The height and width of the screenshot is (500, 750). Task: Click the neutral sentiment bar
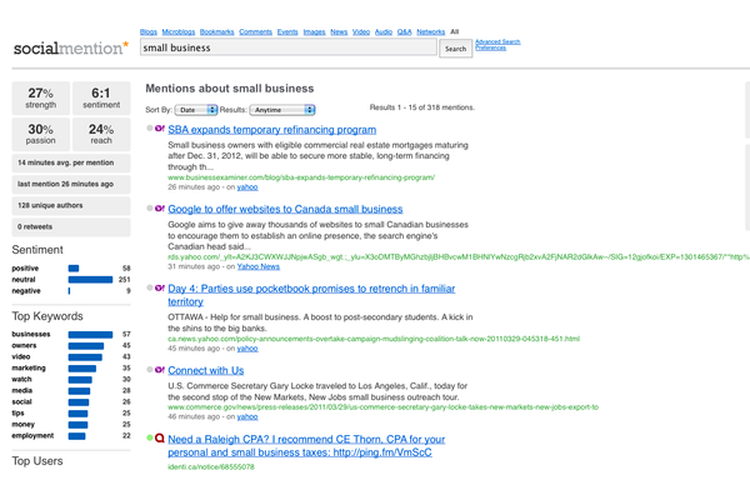tap(90, 279)
